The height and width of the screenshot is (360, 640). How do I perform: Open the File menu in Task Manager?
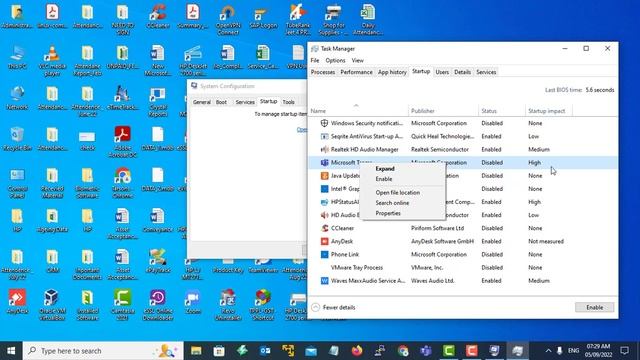pos(315,60)
